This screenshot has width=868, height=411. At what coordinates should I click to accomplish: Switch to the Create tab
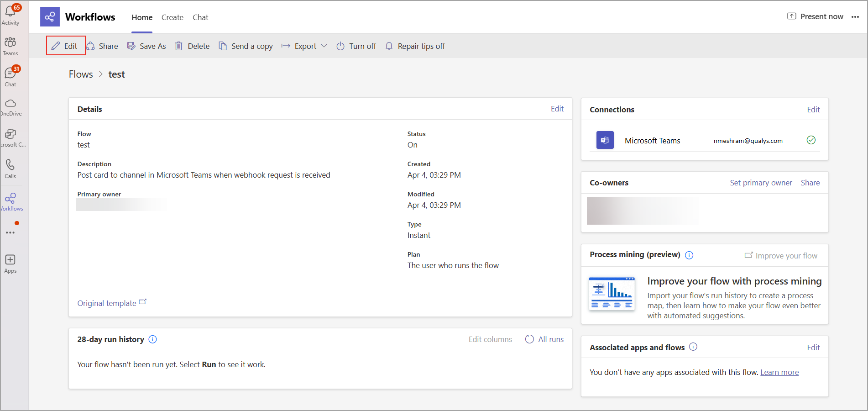[x=172, y=17]
